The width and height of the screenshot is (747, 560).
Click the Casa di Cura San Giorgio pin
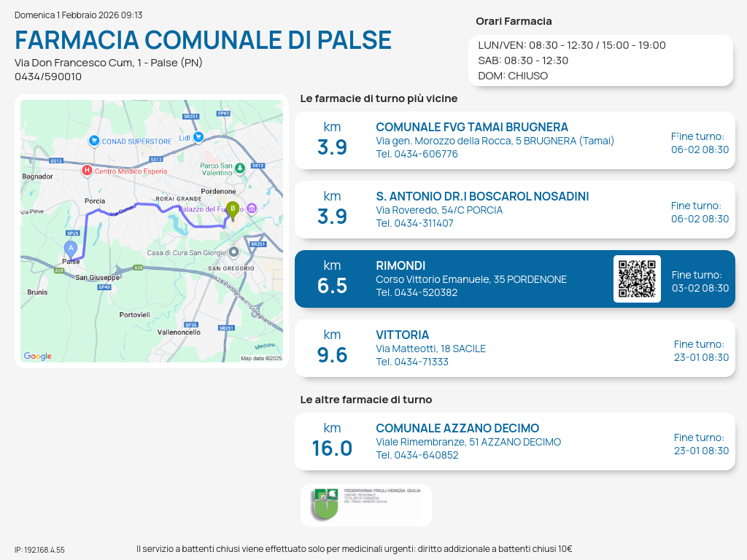click(233, 252)
